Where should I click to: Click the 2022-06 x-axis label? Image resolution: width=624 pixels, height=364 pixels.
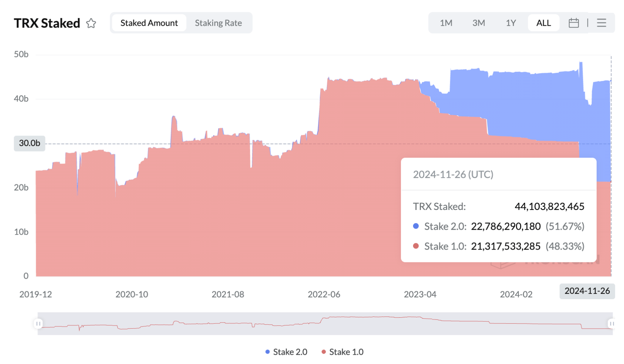tap(324, 295)
